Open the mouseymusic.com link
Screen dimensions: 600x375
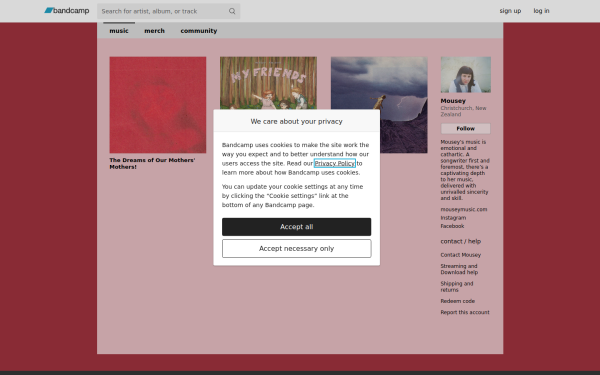tap(464, 209)
